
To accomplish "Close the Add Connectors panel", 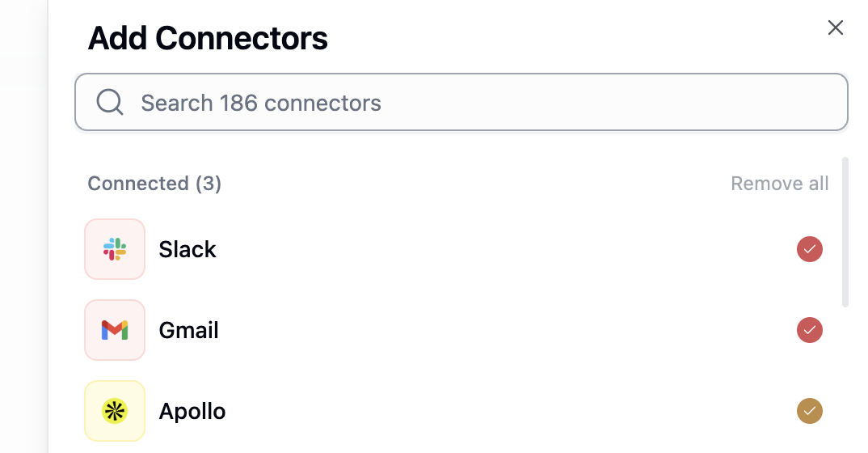I will coord(836,28).
